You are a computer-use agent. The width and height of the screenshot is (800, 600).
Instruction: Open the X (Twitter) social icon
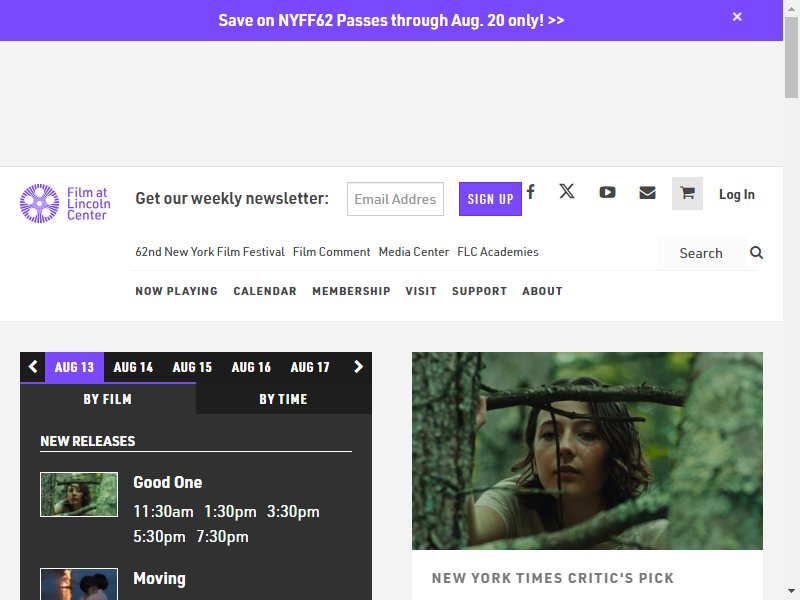[x=567, y=191]
